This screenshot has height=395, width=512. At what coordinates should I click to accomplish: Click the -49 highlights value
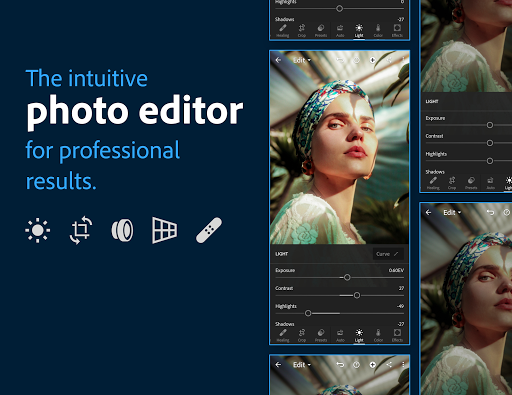point(400,306)
